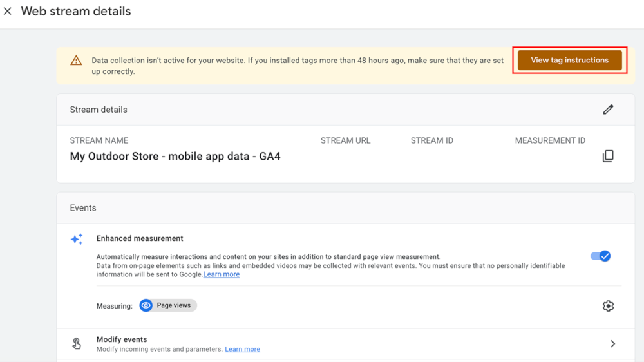Screen dimensions: 644x362
Task: Close the Web stream details panel
Action: click(7, 11)
